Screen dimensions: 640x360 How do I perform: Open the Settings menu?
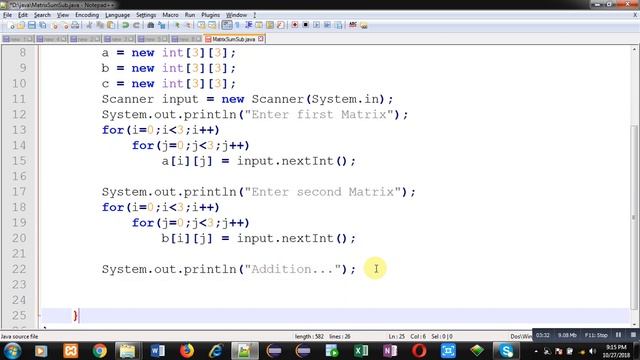point(146,15)
